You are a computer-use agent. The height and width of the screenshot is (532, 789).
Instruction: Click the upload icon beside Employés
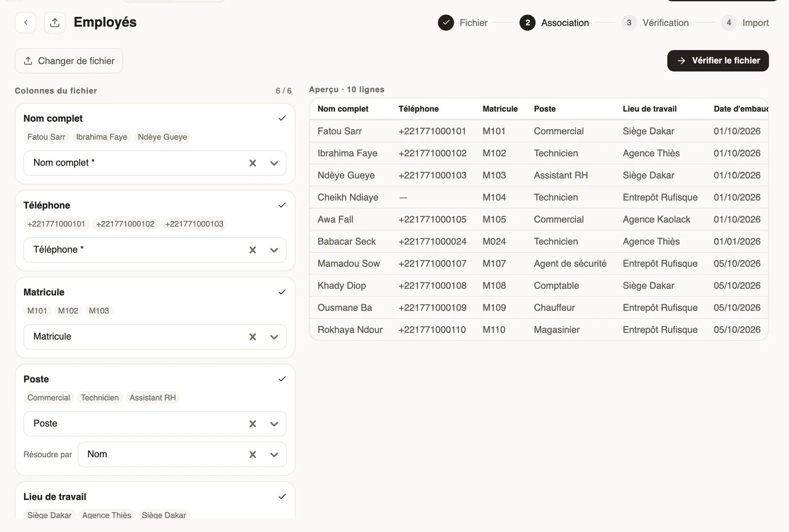click(x=55, y=23)
